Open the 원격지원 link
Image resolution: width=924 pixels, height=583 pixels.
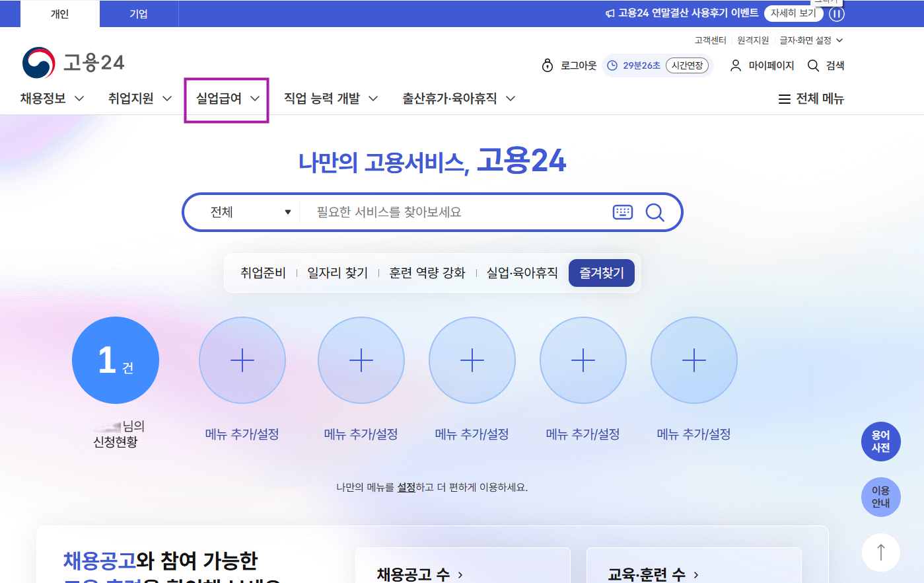[753, 40]
